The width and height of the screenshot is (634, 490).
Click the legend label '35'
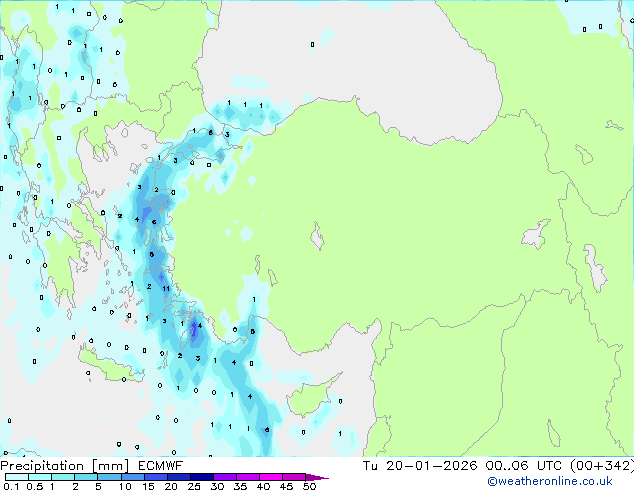point(240,486)
